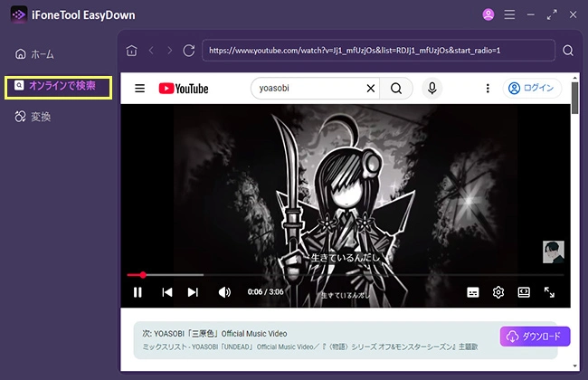This screenshot has width=588, height=380.
Task: Select オンラインで検索 in the sidebar
Action: (58, 88)
